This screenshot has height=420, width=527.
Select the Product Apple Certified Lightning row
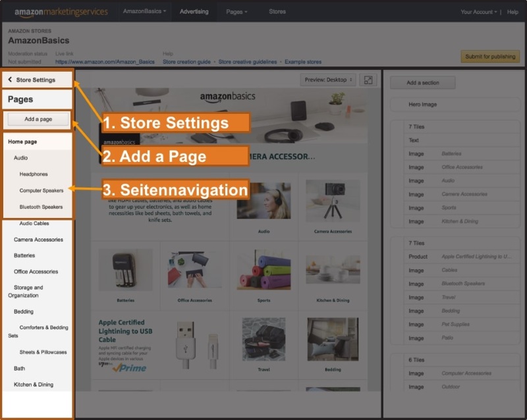tap(462, 256)
